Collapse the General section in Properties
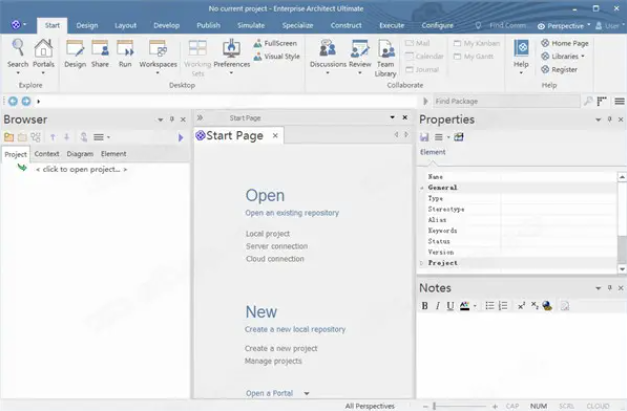Screen dimensions: 627x411 [422, 187]
